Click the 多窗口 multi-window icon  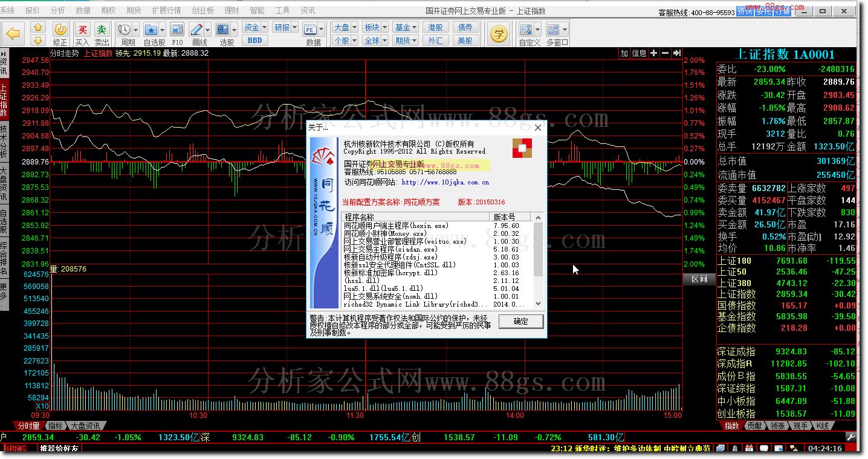[553, 30]
